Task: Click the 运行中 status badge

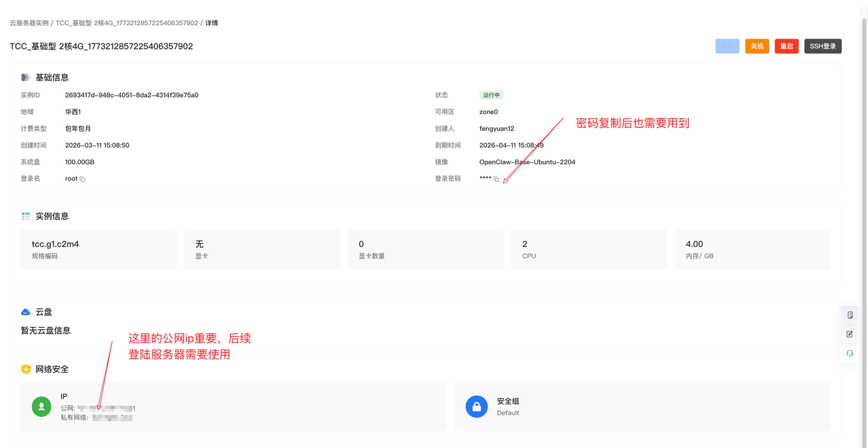Action: pyautogui.click(x=491, y=95)
